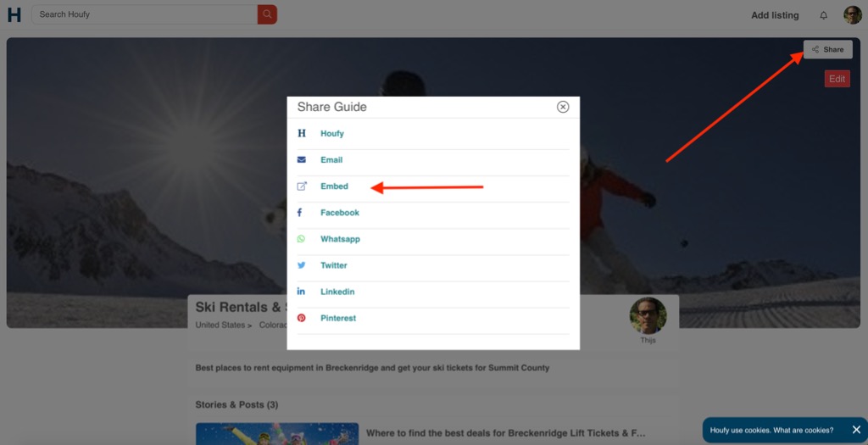Click the Share Guide dialog title
Viewport: 868px width, 445px height.
coord(331,107)
